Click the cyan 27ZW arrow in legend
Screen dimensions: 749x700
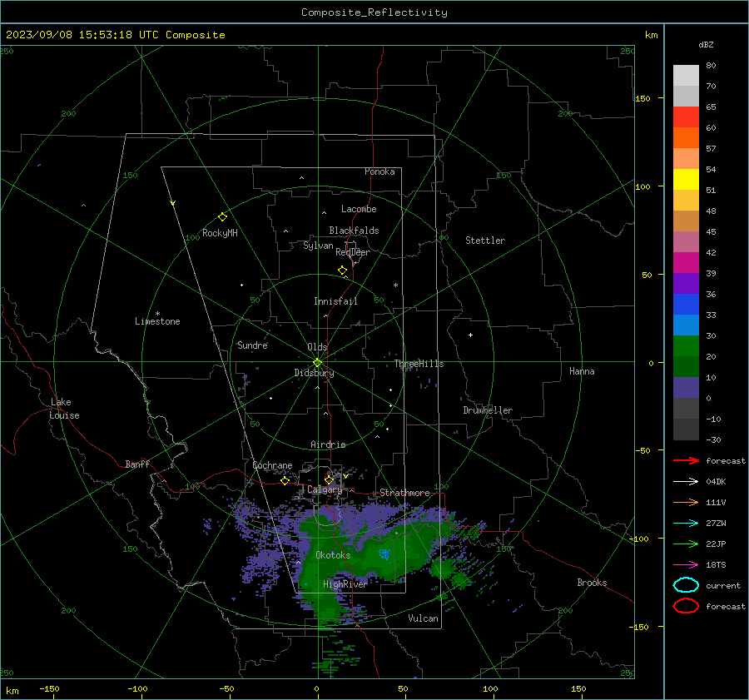pyautogui.click(x=686, y=524)
